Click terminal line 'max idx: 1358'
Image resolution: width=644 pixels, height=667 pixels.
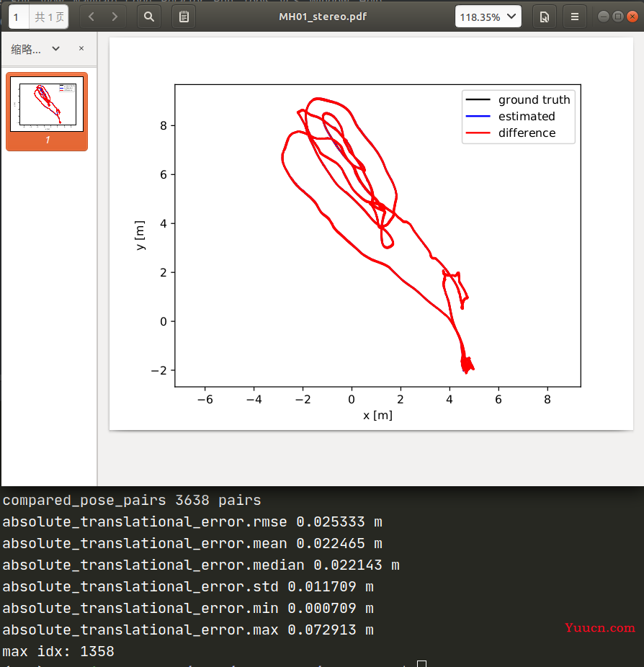click(x=58, y=652)
